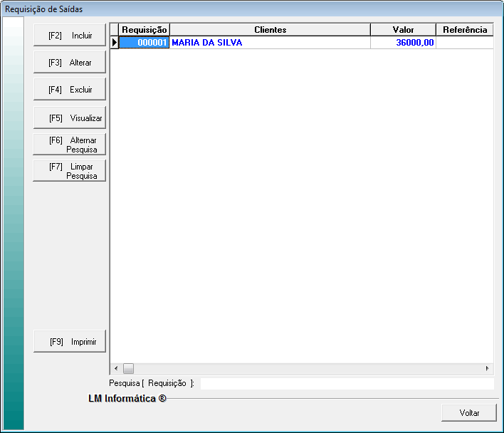Open the record with [F5] Visualizar
504x433 pixels.
pyautogui.click(x=69, y=118)
